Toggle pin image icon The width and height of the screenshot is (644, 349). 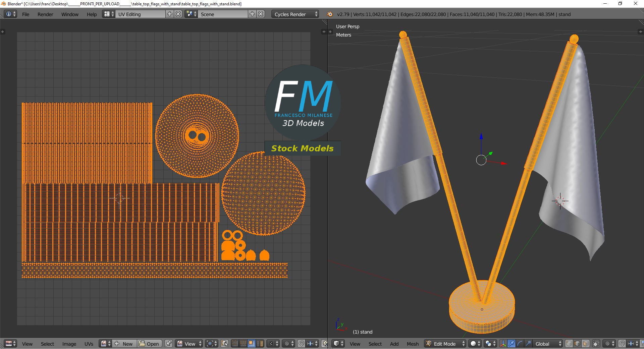tap(168, 344)
